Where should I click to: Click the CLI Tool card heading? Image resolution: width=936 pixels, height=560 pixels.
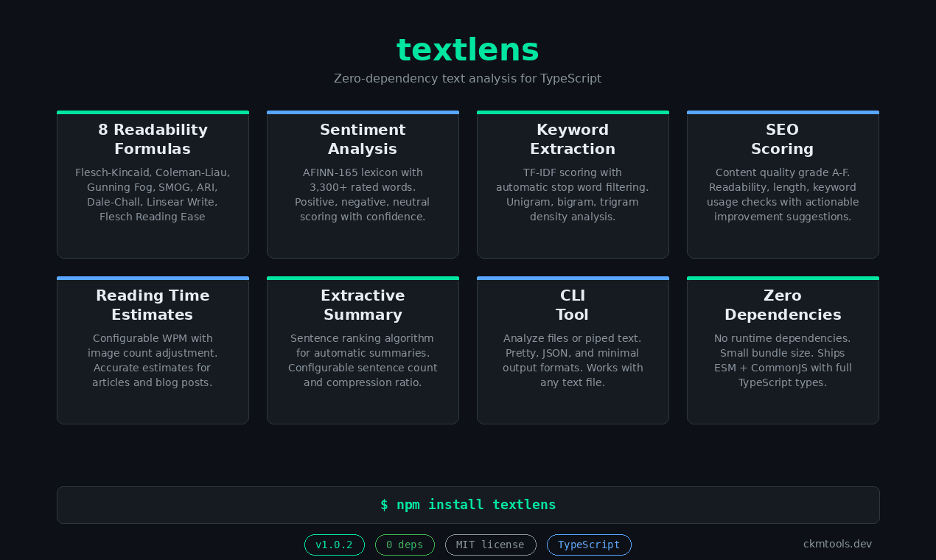click(572, 305)
